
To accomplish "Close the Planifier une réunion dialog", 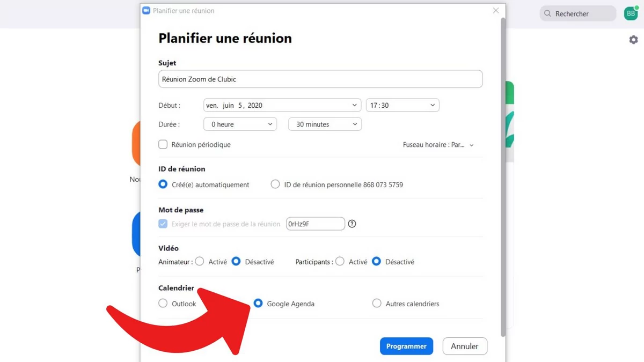I will pos(496,11).
